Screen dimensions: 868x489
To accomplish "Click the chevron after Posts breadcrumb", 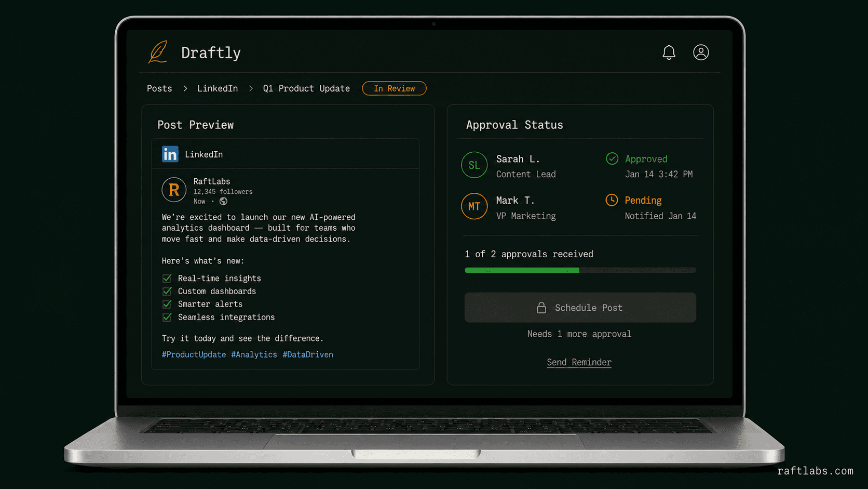I will [x=185, y=89].
